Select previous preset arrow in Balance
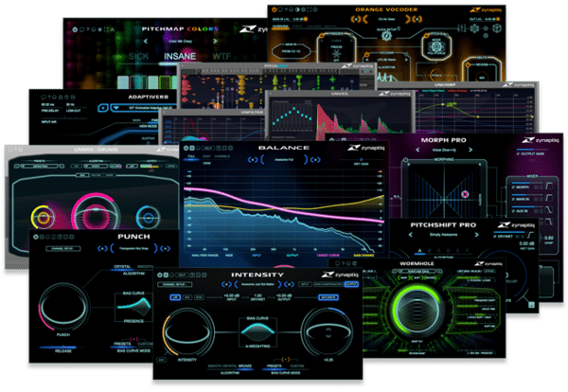The image size is (568, 392). tap(253, 160)
